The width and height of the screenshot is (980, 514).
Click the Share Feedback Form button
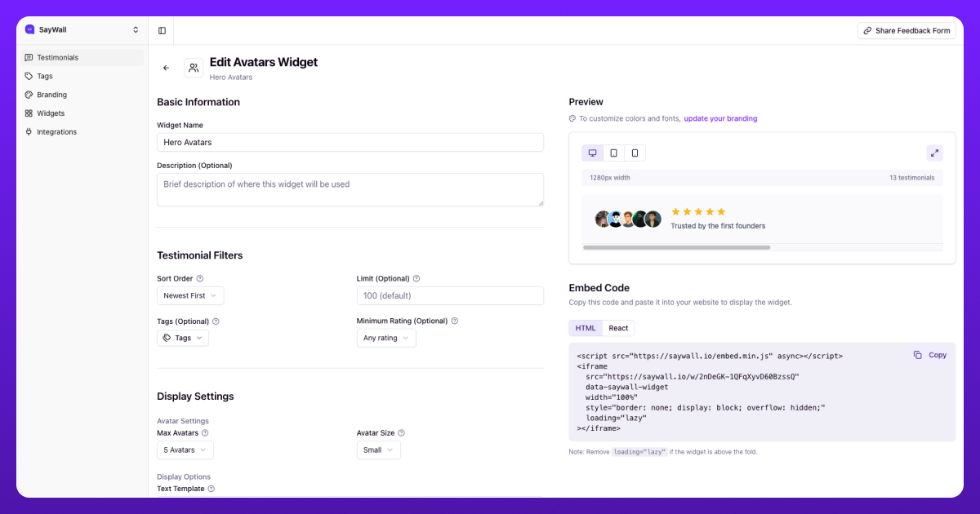[x=906, y=29]
